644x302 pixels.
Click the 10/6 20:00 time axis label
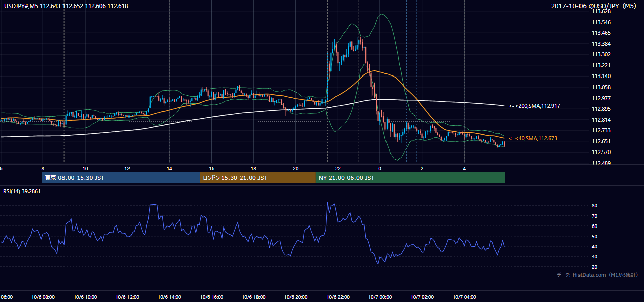pos(295,297)
